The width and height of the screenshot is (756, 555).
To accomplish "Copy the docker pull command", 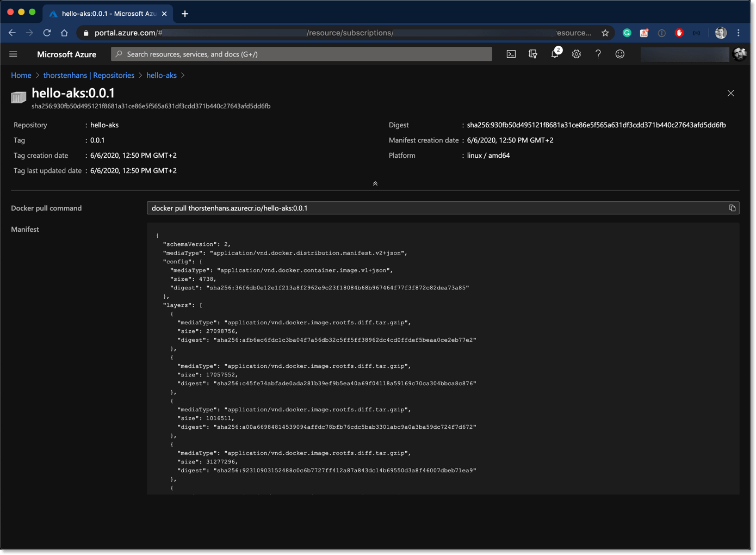I will point(732,208).
